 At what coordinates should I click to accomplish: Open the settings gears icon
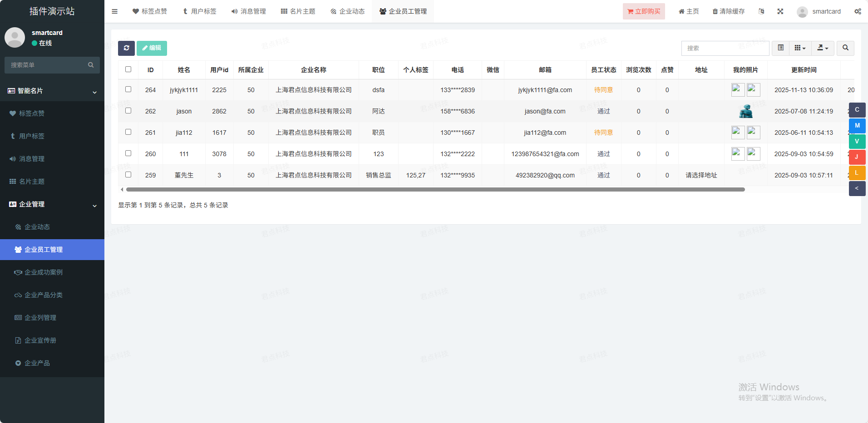coord(857,11)
